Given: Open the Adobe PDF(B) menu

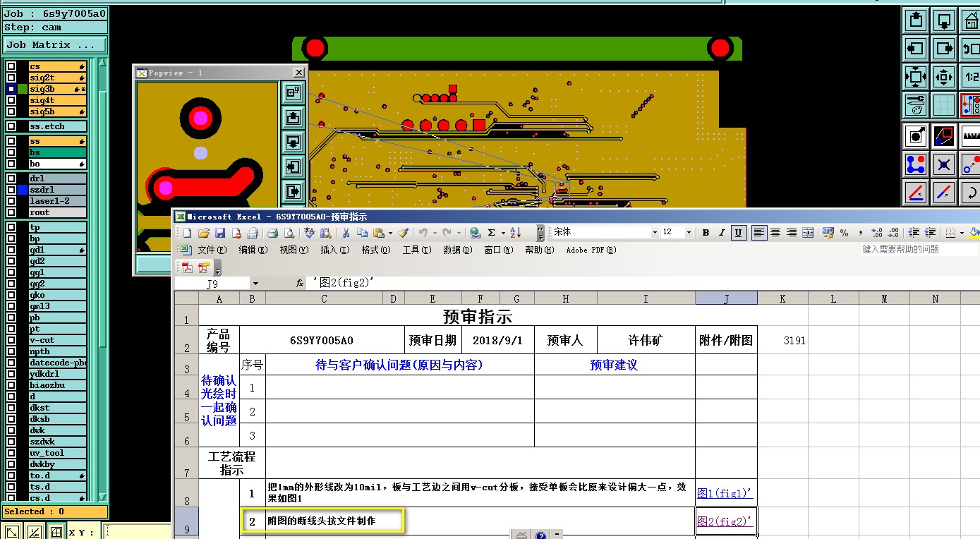Looking at the screenshot, I should coord(591,250).
